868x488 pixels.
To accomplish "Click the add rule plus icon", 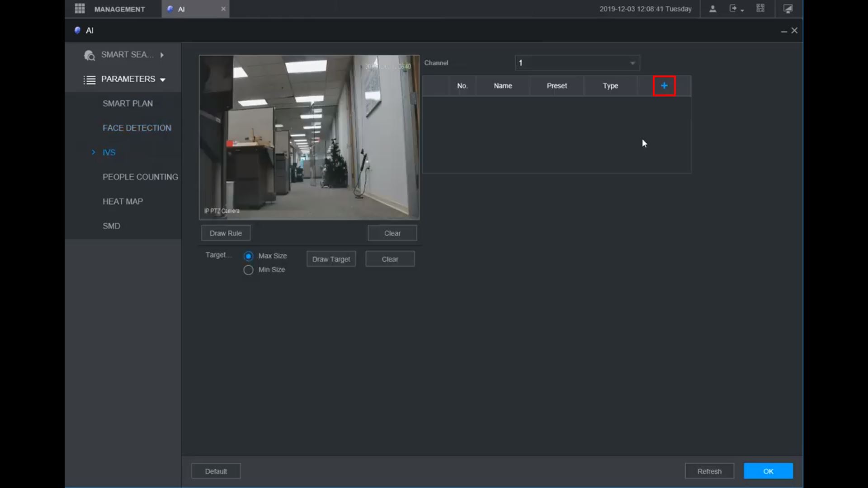I will 664,86.
